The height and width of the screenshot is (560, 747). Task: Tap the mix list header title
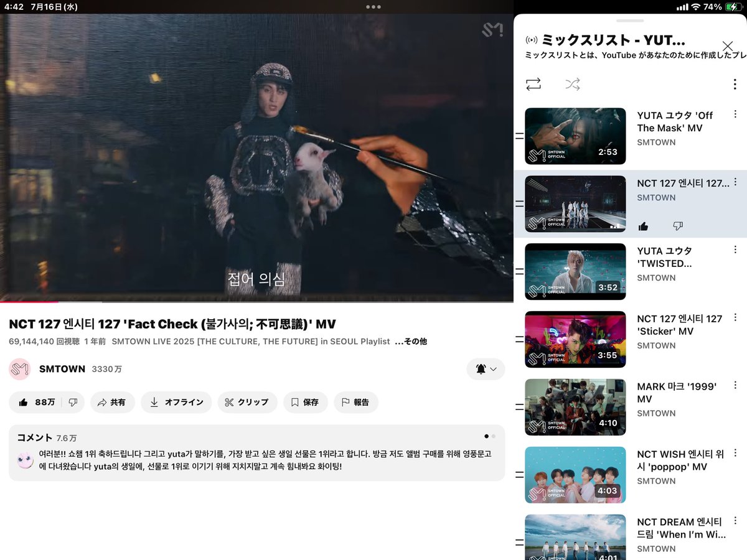[613, 40]
